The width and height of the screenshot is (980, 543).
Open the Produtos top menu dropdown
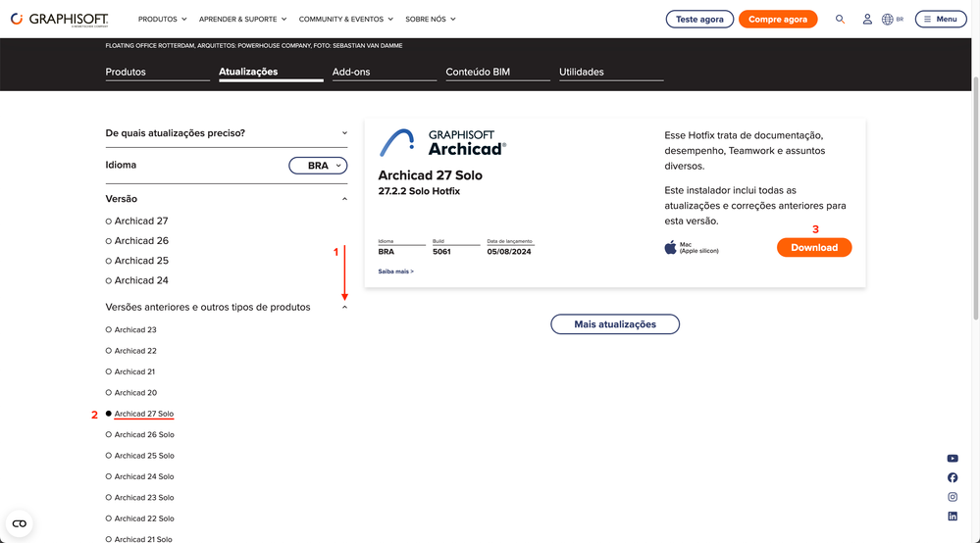coord(163,20)
